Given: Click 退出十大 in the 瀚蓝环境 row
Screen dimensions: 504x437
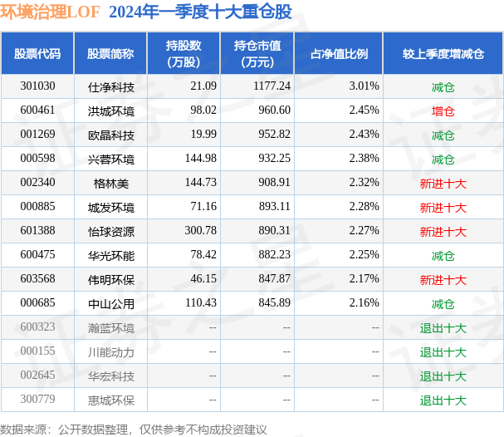Looking at the screenshot, I should coord(443,328).
